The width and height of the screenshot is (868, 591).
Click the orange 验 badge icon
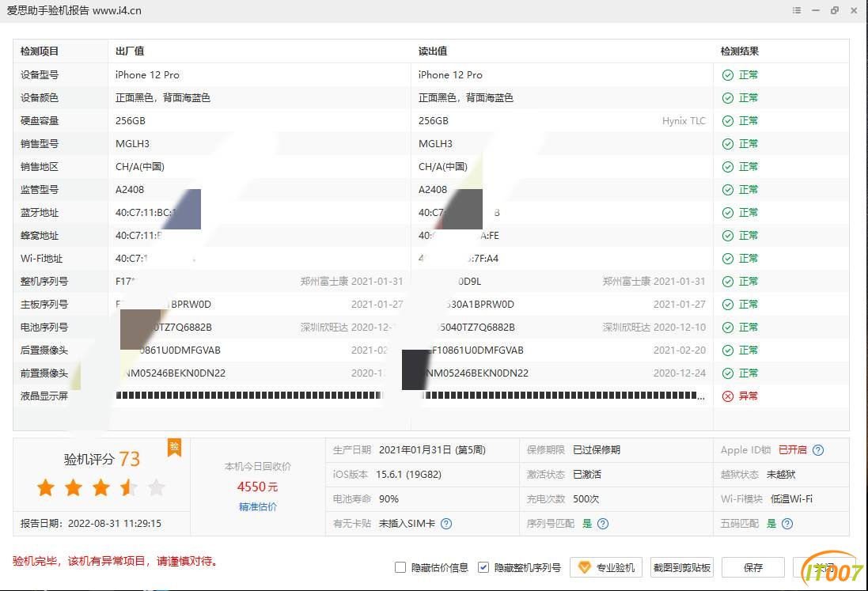coord(174,447)
